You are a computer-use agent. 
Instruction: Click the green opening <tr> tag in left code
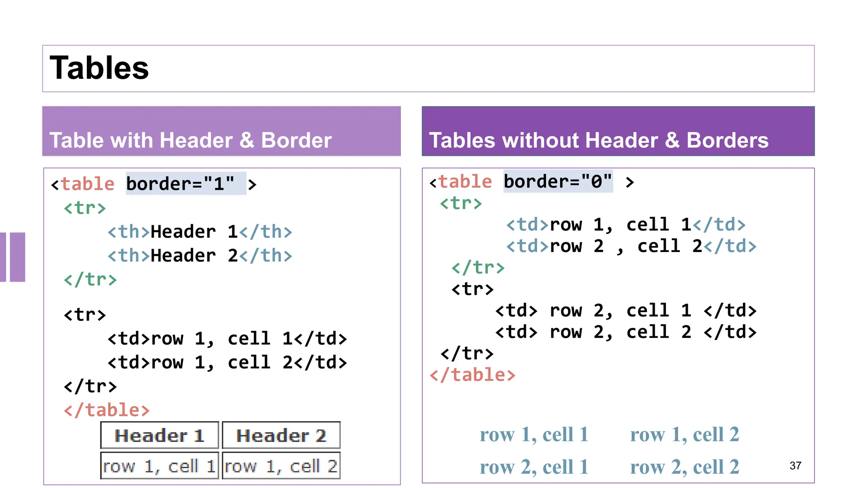[x=85, y=208]
